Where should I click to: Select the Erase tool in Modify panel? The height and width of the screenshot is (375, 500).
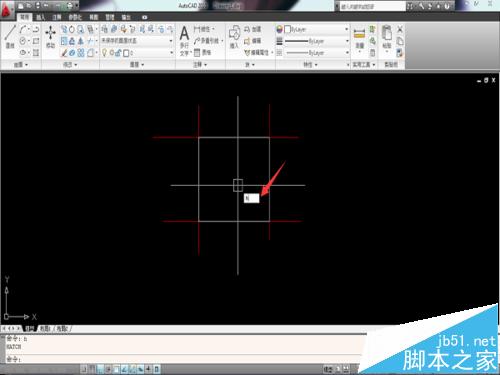tap(64, 53)
